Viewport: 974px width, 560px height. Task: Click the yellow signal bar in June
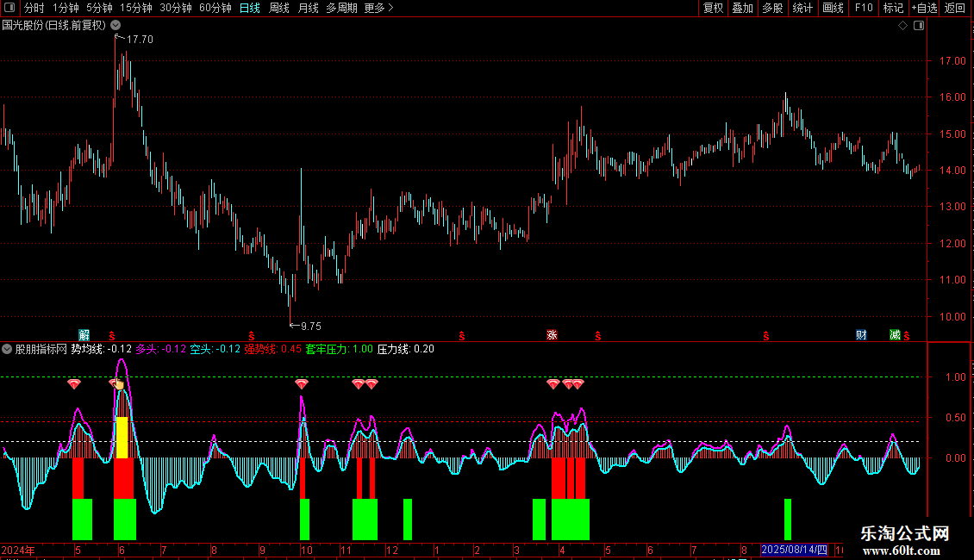click(122, 438)
